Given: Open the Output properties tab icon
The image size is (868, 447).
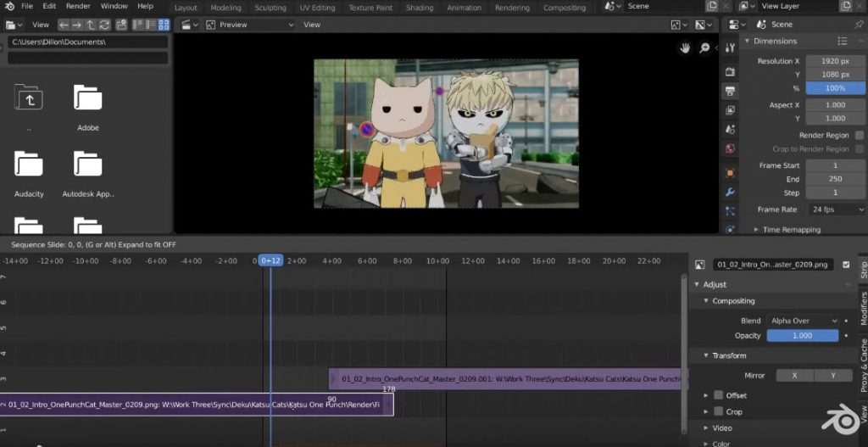Looking at the screenshot, I should point(731,91).
